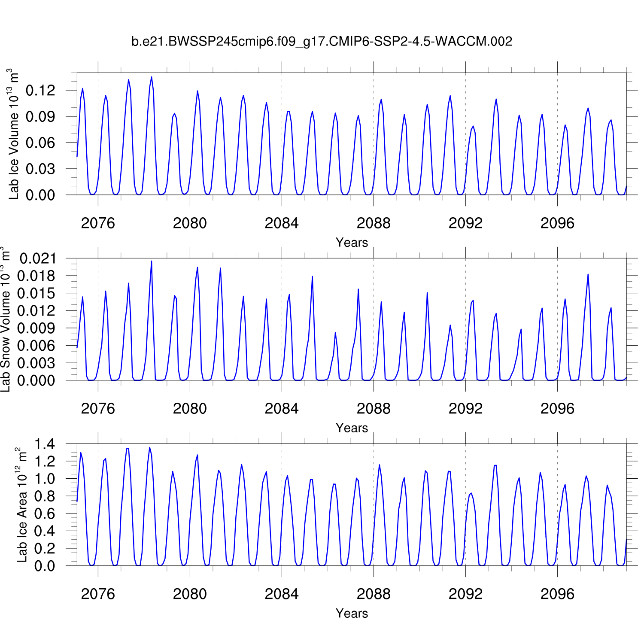This screenshot has width=644, height=644.
Task: Click the Lab Snow Volume y-axis label
Action: [x=5, y=319]
